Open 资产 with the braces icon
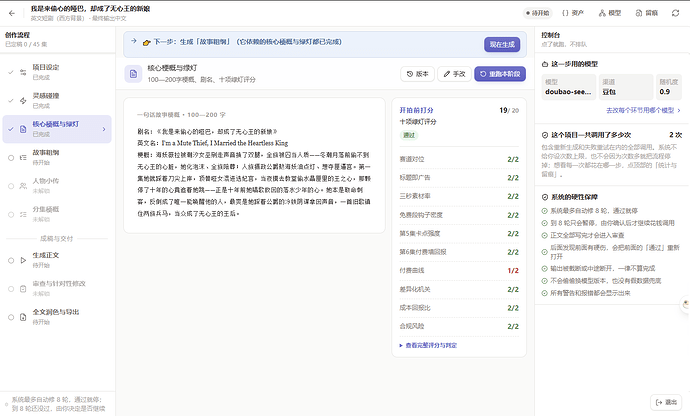Screen dimensions: 690x416 (x=573, y=13)
